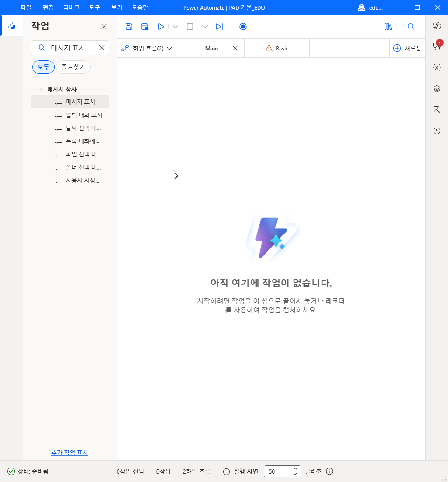Open the Variables {x} pane
This screenshot has width=448, height=482.
(437, 68)
